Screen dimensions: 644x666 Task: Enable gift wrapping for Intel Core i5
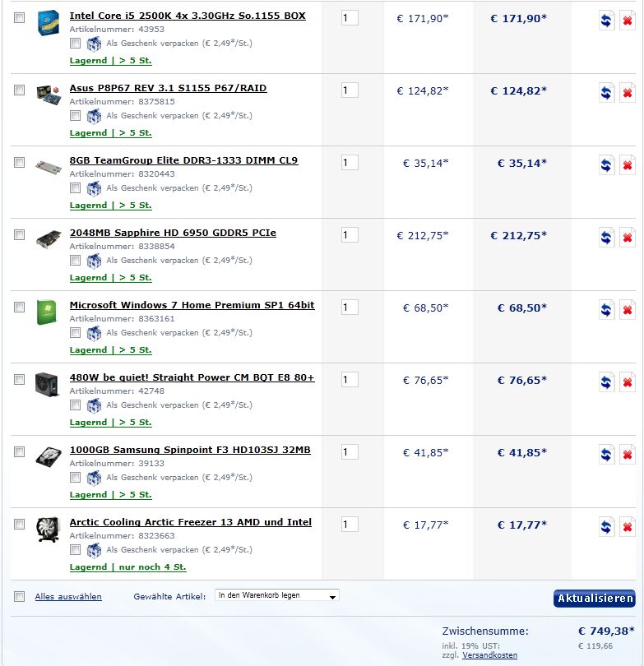pyautogui.click(x=75, y=43)
